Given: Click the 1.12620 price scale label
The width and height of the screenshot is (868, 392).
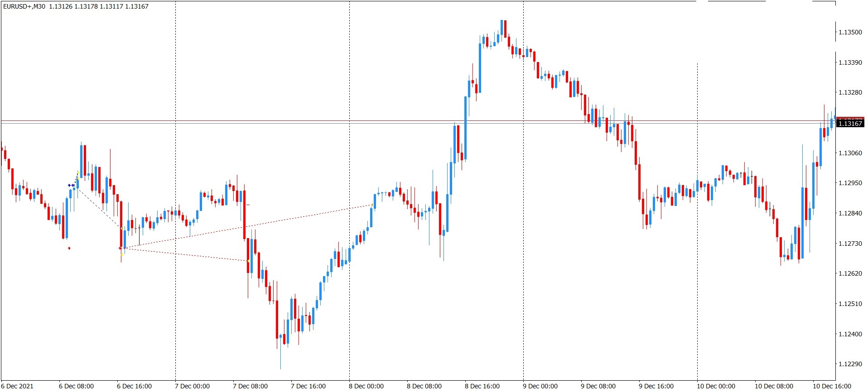Looking at the screenshot, I should click(850, 274).
